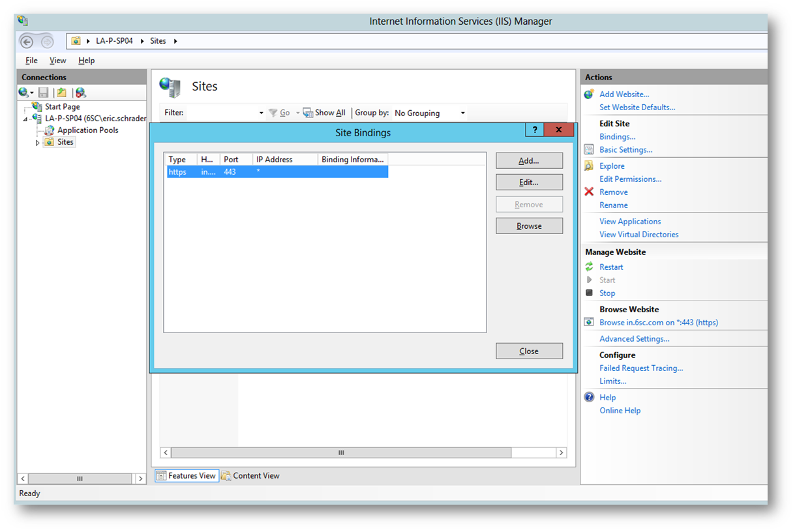
Task: Switch to the Features View tab
Action: 187,476
